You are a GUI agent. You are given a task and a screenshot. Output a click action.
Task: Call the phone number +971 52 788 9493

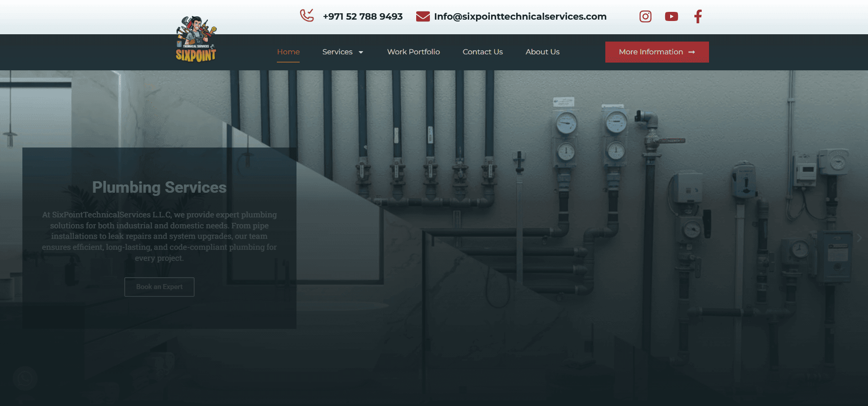click(363, 16)
